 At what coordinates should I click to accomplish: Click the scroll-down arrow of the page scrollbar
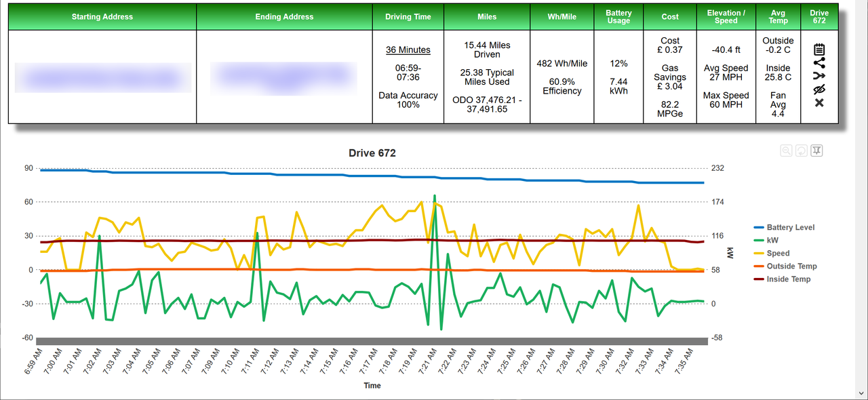coord(862,394)
